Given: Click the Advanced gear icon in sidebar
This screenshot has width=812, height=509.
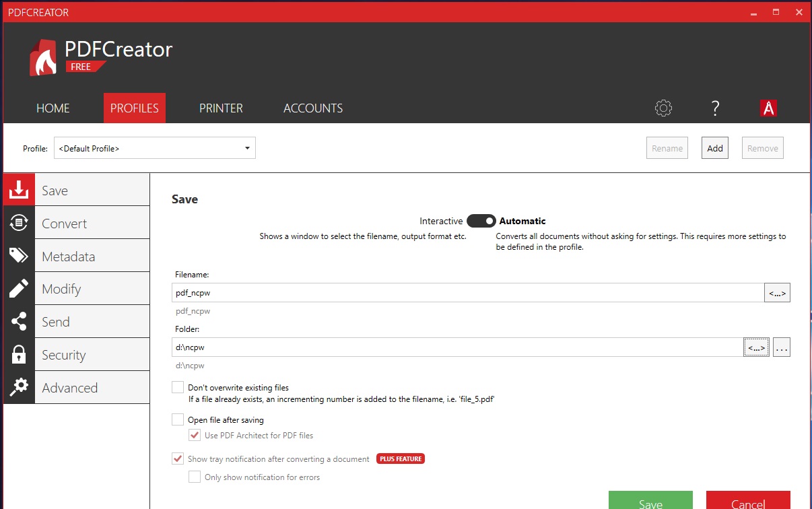Looking at the screenshot, I should 19,387.
